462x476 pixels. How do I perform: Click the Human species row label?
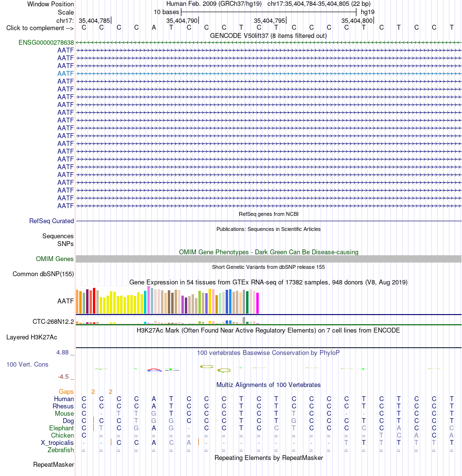click(x=64, y=399)
